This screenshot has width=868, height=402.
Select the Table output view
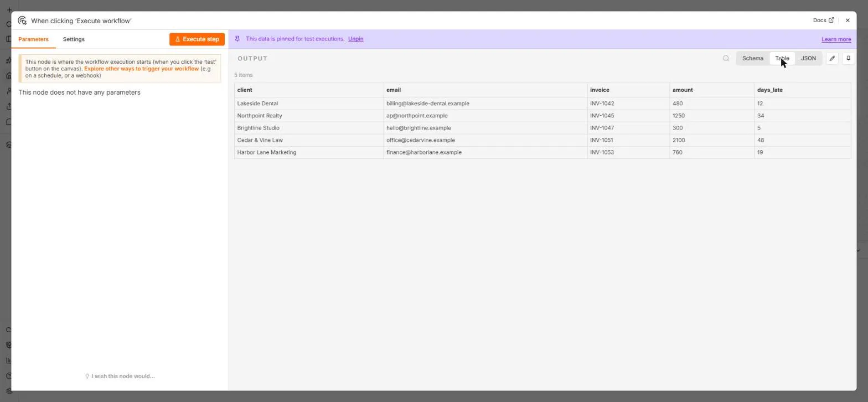[x=782, y=58]
